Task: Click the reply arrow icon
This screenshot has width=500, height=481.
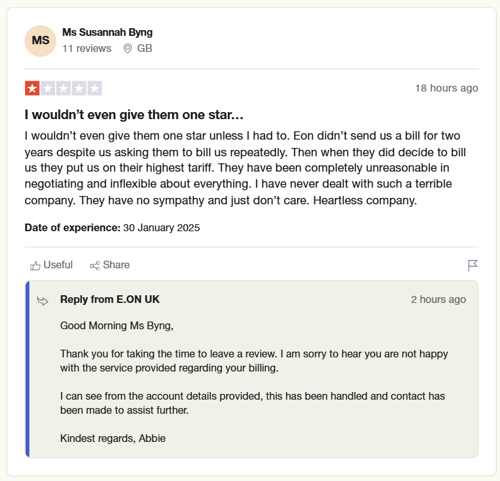Action: click(x=43, y=301)
